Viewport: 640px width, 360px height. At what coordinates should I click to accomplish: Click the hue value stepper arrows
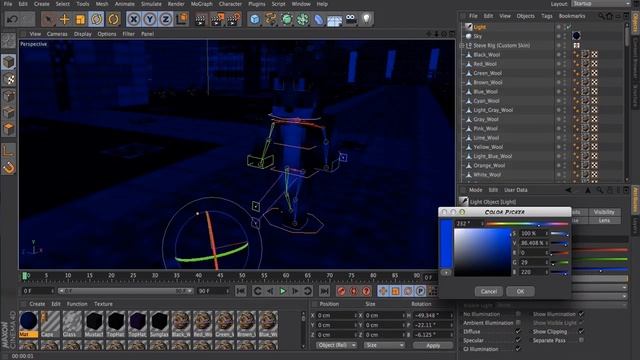(x=482, y=224)
